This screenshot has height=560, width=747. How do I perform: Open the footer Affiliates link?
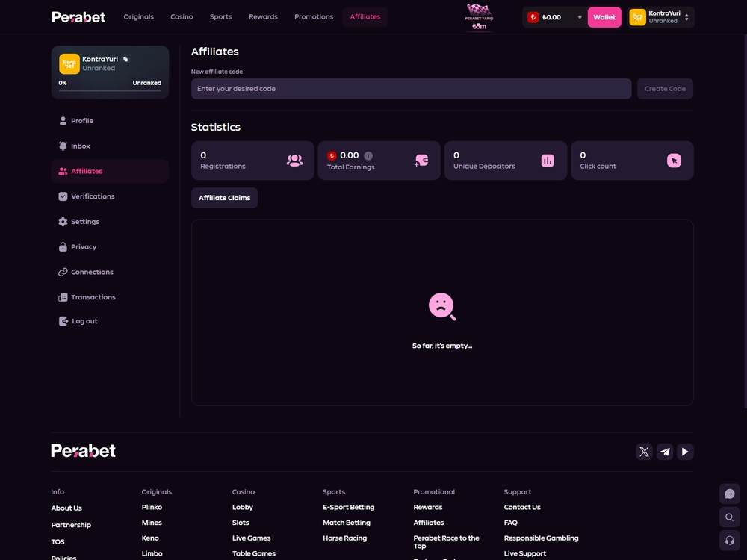click(428, 523)
